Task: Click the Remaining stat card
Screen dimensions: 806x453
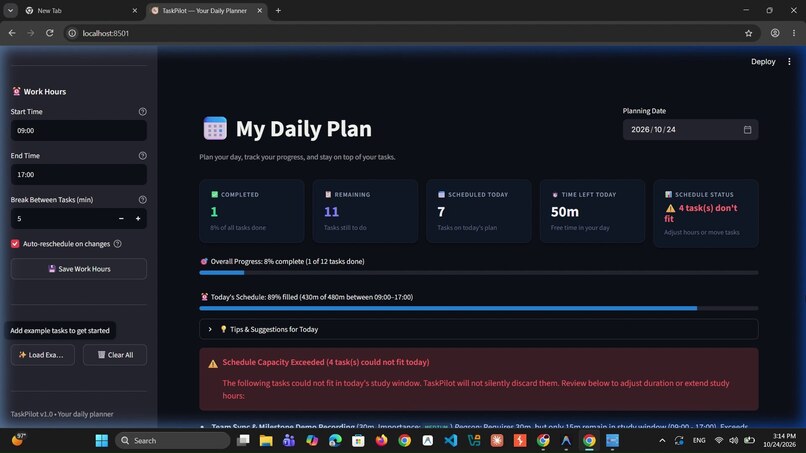Action: tap(365, 211)
